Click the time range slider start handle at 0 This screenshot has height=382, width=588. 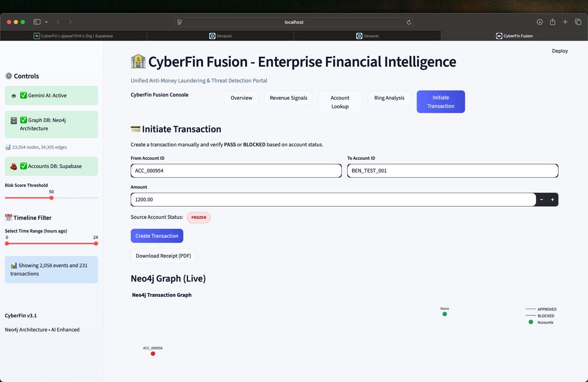(7, 244)
